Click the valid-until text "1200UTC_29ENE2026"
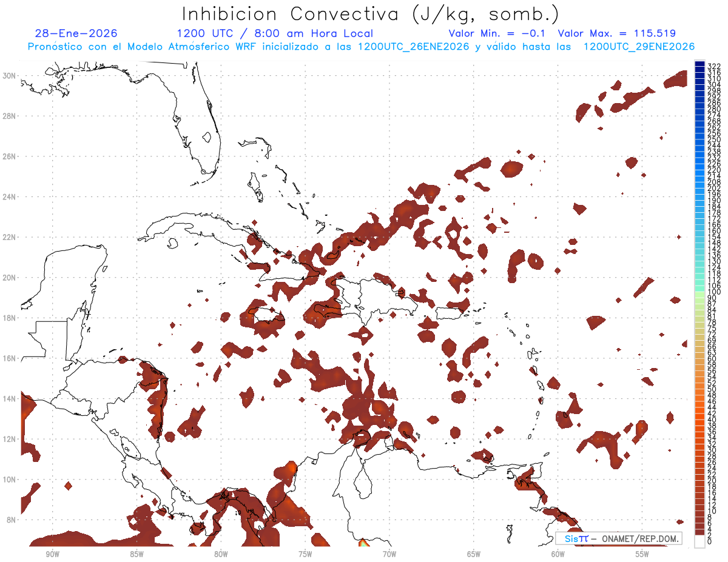Screen dimensions: 728x562 [x=639, y=47]
